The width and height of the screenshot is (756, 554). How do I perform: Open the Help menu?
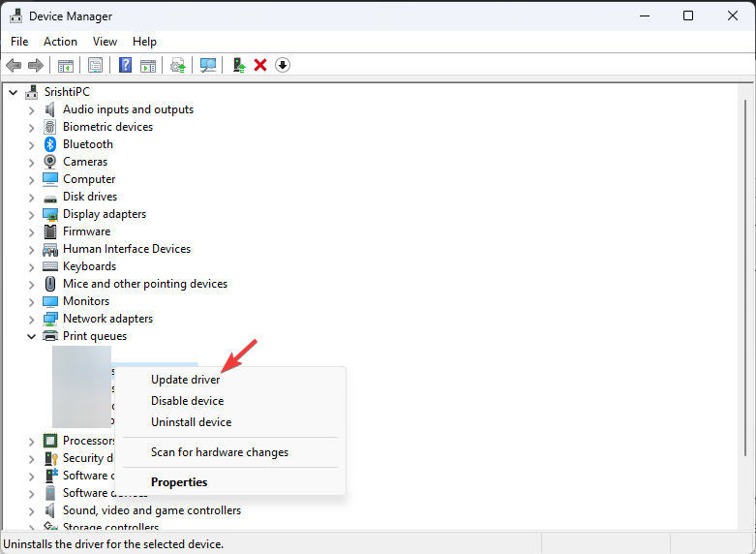click(144, 42)
